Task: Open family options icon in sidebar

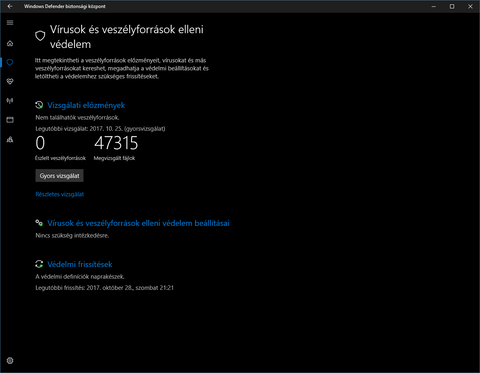Action: (10, 139)
